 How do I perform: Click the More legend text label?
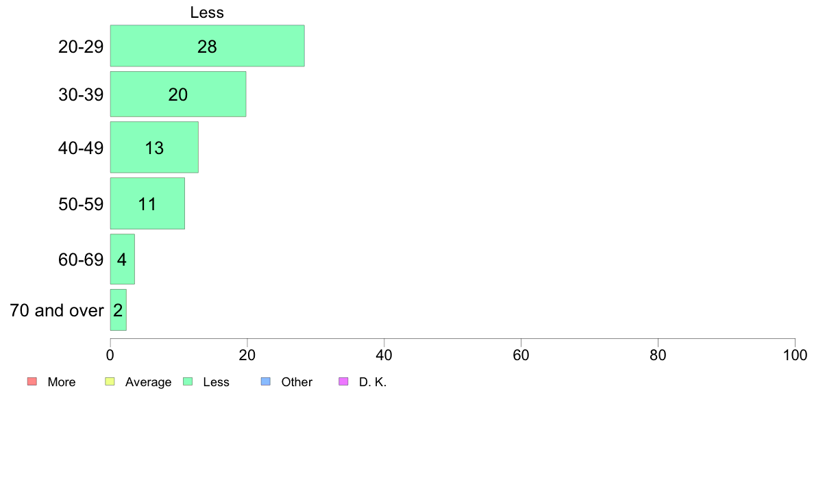click(x=61, y=382)
